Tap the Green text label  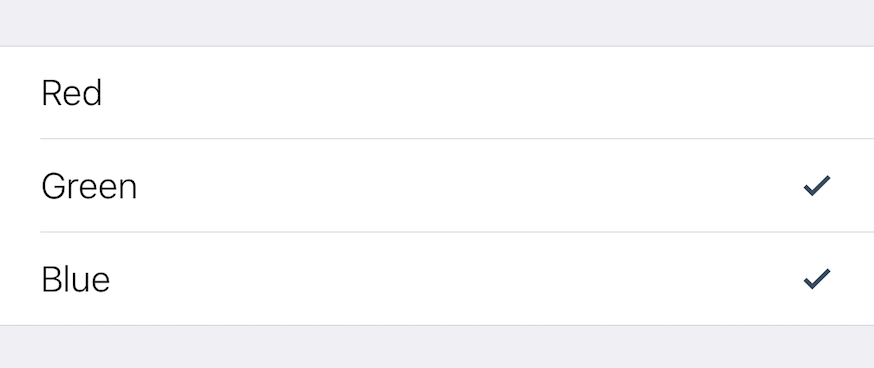(89, 186)
